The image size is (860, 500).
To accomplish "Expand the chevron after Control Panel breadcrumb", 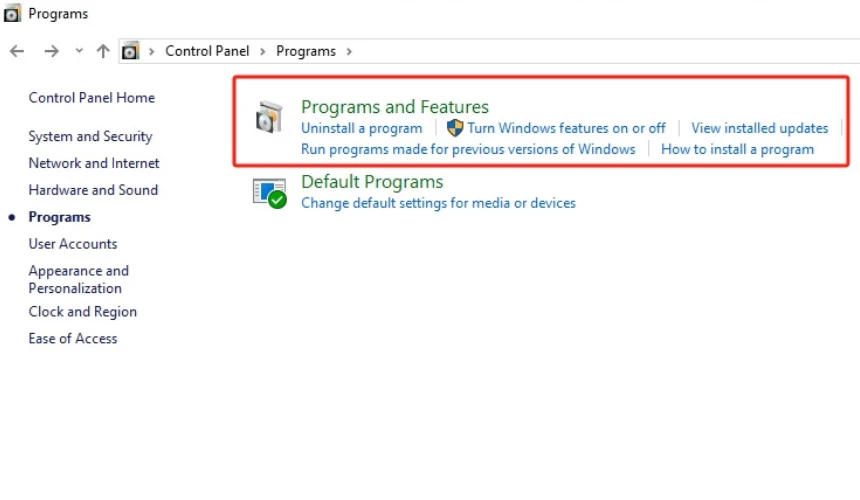I will point(263,51).
